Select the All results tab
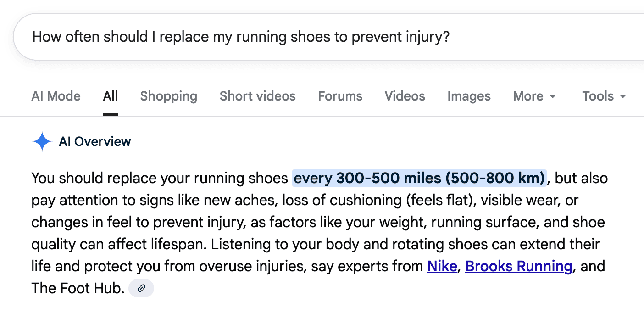This screenshot has width=644, height=313. coord(111,96)
